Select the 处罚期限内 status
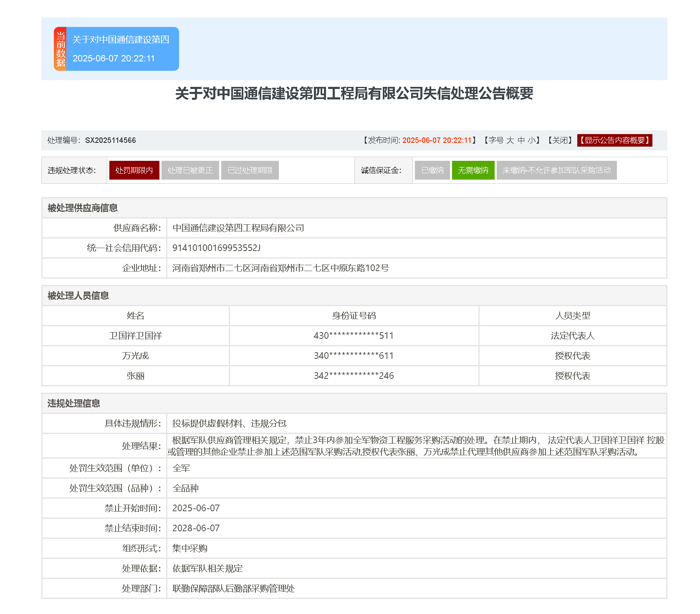 point(134,170)
